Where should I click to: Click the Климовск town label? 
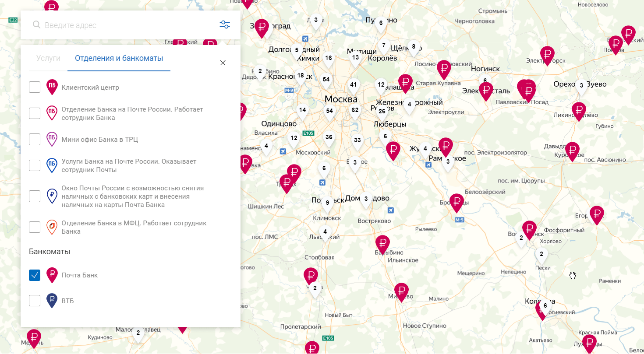[x=327, y=218]
